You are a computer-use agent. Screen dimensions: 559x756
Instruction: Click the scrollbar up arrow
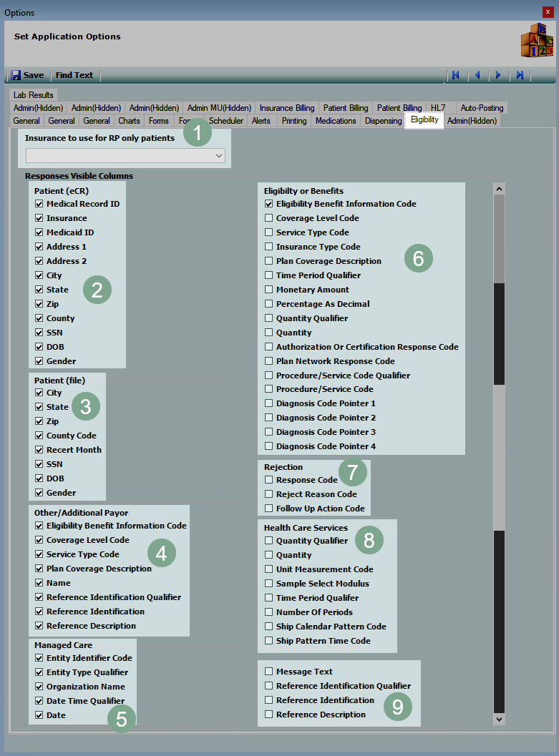pos(499,188)
